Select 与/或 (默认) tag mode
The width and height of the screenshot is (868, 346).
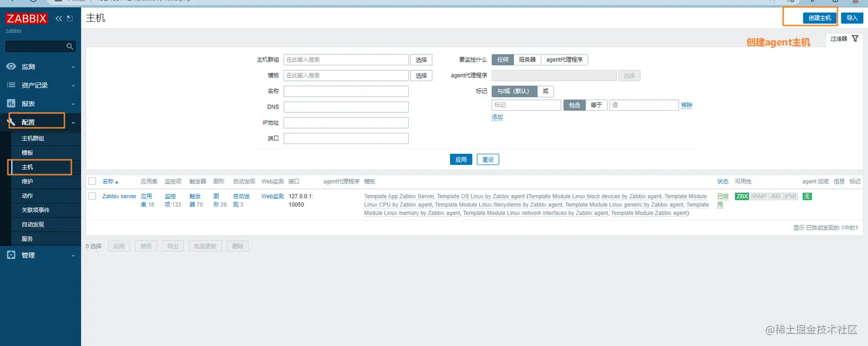pyautogui.click(x=514, y=91)
